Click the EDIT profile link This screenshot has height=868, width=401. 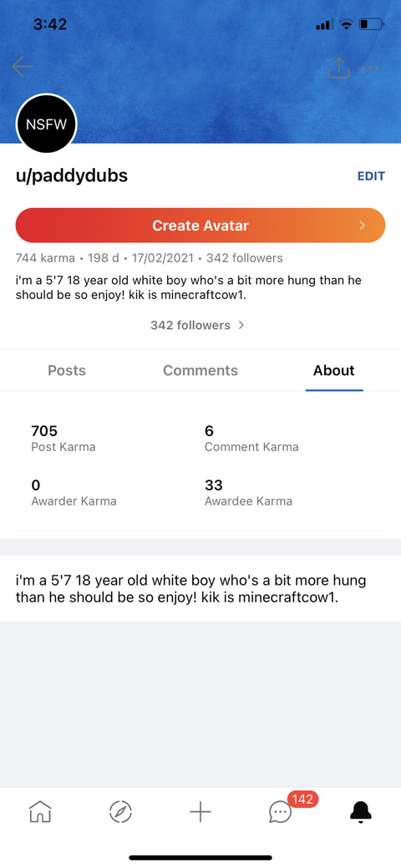coord(371,176)
